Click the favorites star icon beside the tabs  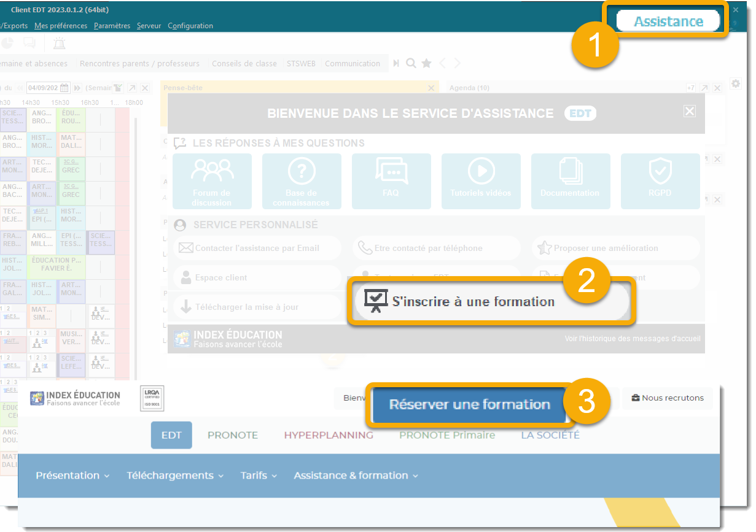[x=426, y=63]
